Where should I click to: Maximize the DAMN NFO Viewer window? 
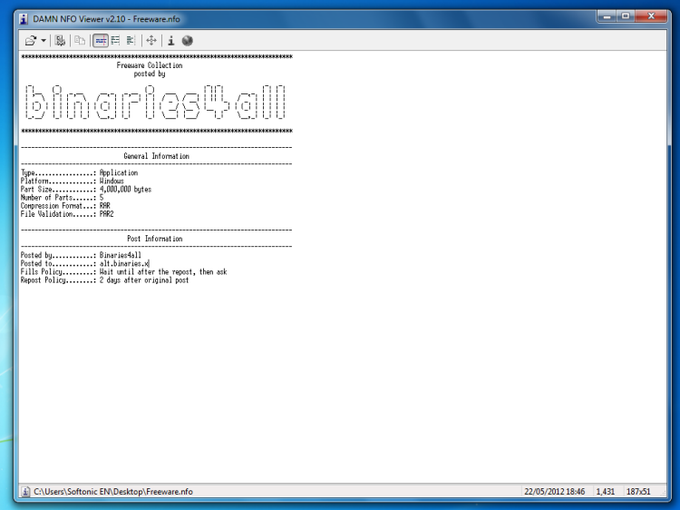point(625,16)
